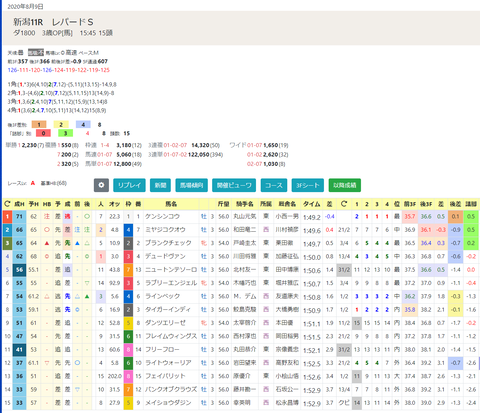
Task: Open jockey link 丸山元気
Action: [245, 217]
